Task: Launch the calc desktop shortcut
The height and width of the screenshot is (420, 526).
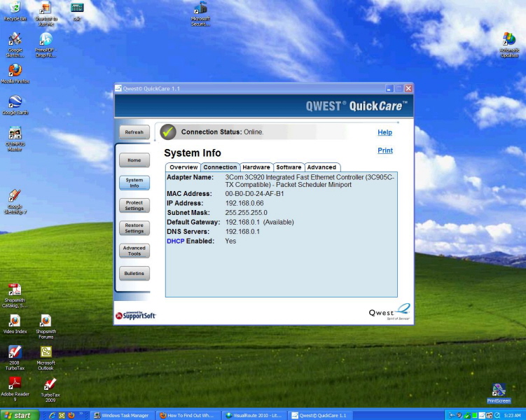Action: (77, 11)
